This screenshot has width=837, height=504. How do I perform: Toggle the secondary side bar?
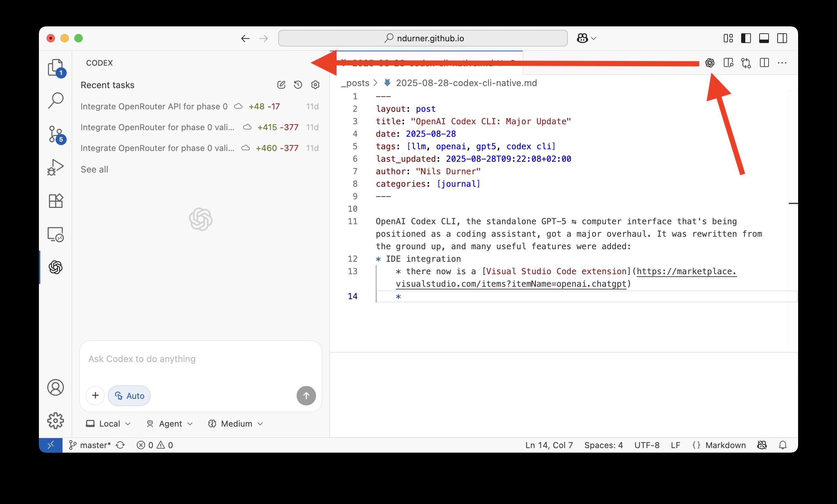point(782,38)
